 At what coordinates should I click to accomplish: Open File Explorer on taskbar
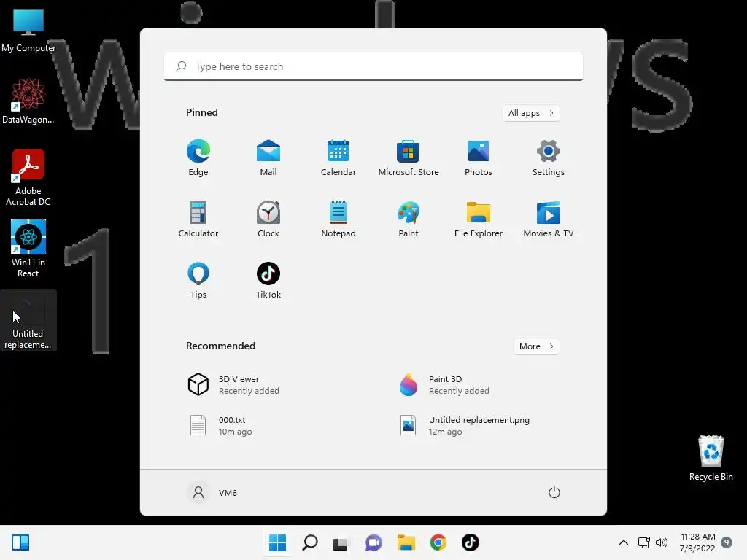tap(406, 542)
